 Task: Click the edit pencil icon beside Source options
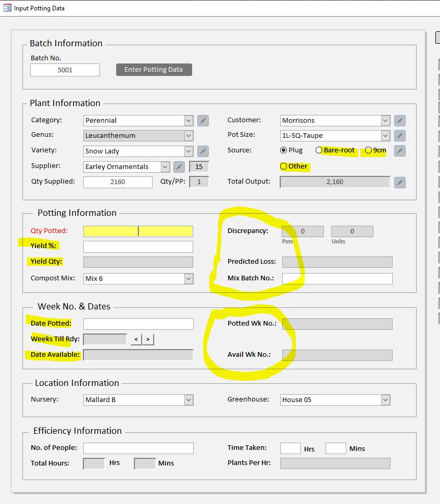point(399,151)
